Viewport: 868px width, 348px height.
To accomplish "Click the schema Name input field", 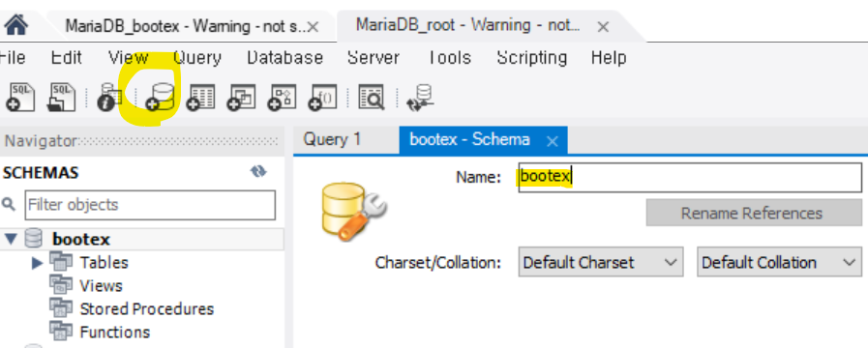I will click(x=690, y=177).
